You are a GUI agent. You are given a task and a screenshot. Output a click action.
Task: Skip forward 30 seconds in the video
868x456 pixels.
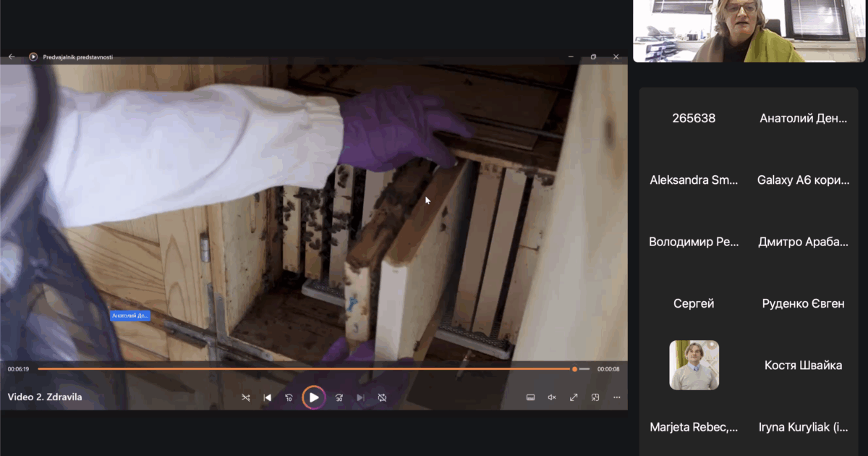click(x=339, y=397)
